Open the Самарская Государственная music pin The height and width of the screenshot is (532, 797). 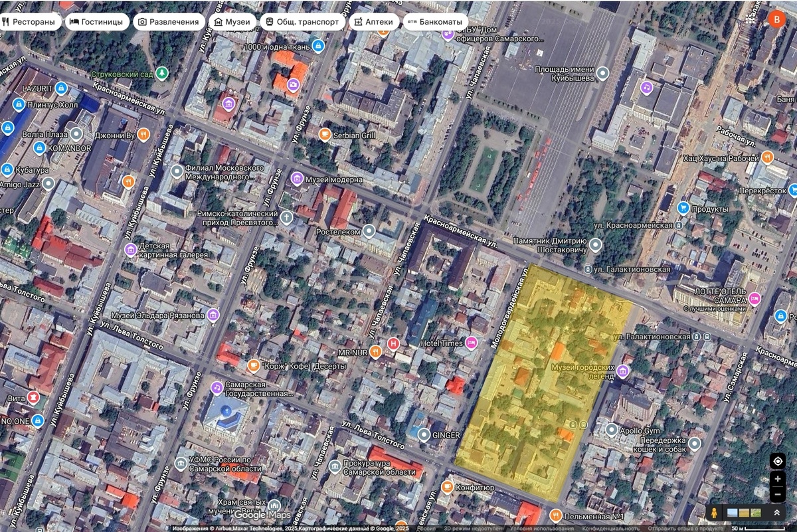(217, 388)
